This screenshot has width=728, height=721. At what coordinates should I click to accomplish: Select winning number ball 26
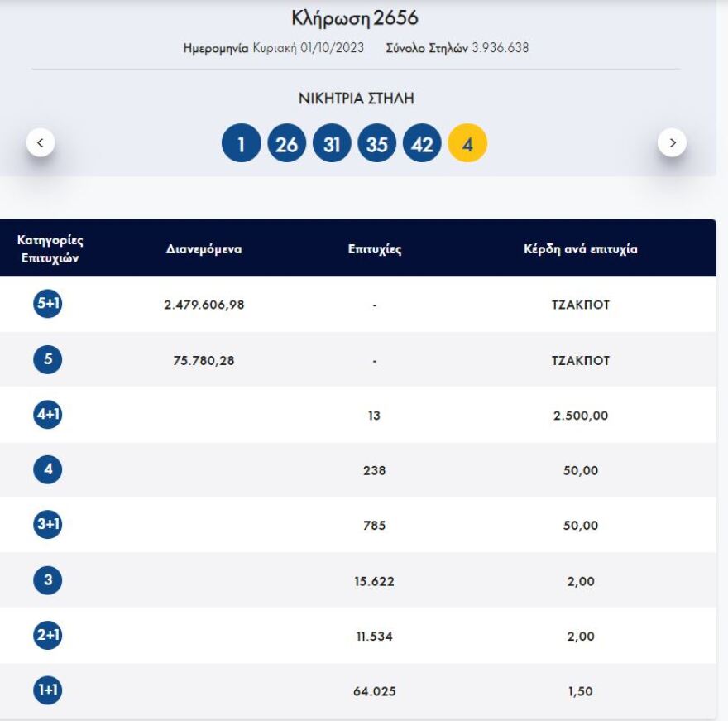point(286,144)
